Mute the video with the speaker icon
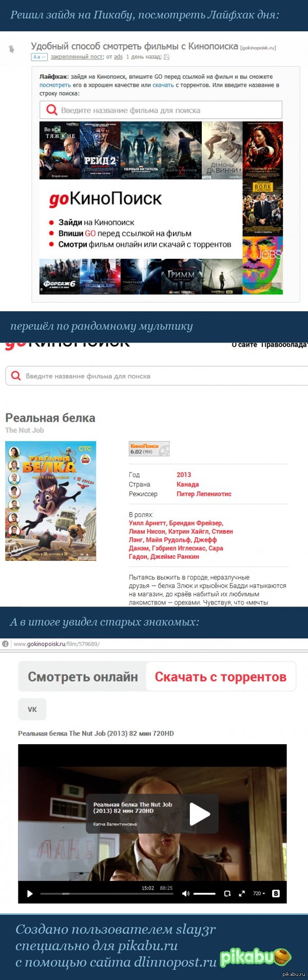This screenshot has height=980, width=308. (x=186, y=894)
